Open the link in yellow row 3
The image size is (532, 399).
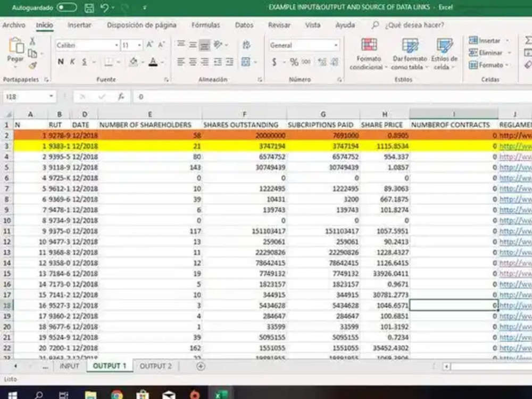(x=516, y=146)
